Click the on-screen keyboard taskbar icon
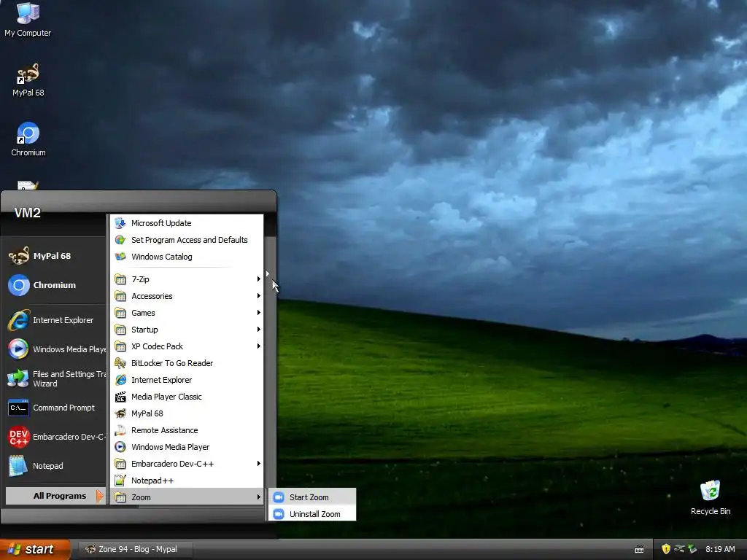The width and height of the screenshot is (747, 560). click(639, 550)
